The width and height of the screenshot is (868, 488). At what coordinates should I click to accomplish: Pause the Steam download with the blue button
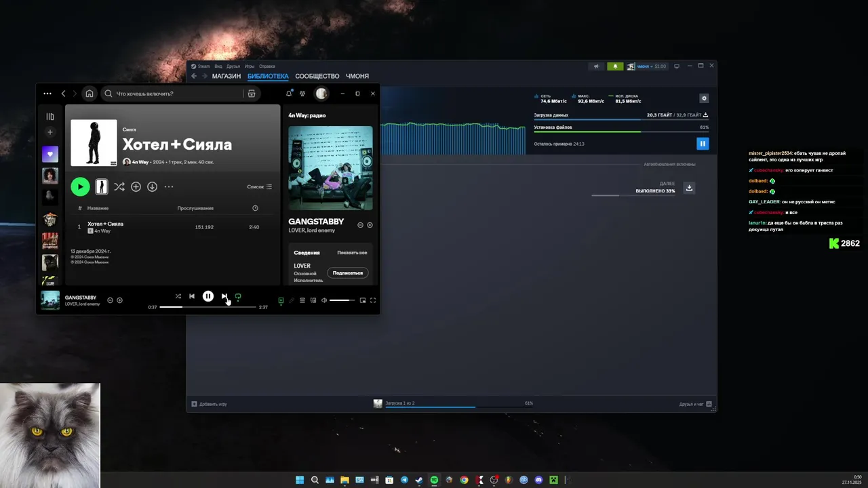click(x=703, y=144)
